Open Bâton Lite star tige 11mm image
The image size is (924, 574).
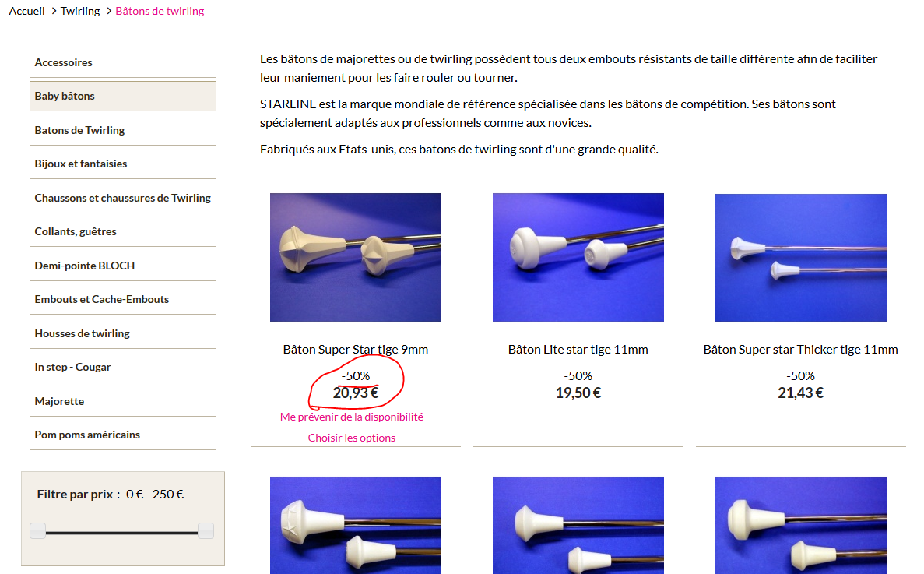(578, 258)
